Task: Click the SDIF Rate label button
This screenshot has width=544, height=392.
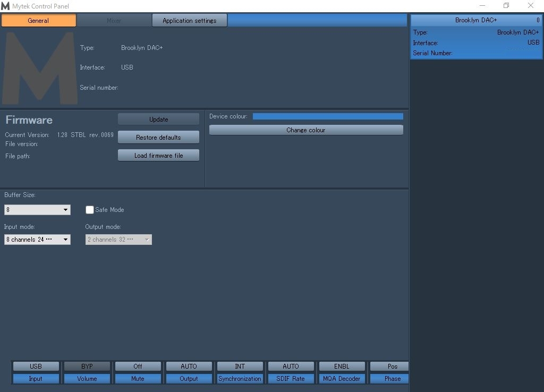Action: 291,379
